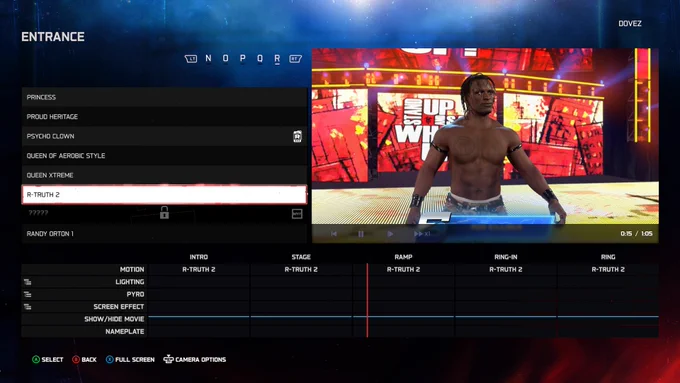Select the RANDY ORTON 1 entrance
680x383 pixels.
pos(164,234)
